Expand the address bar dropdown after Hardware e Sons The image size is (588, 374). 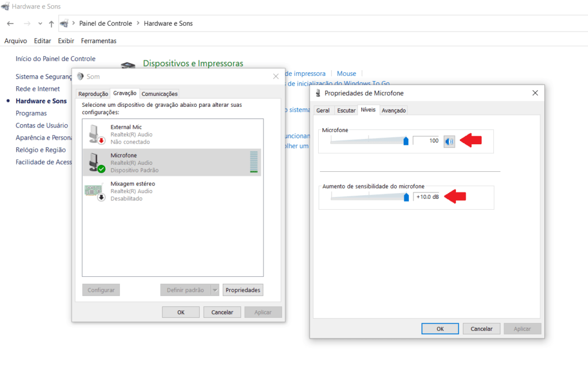click(199, 24)
